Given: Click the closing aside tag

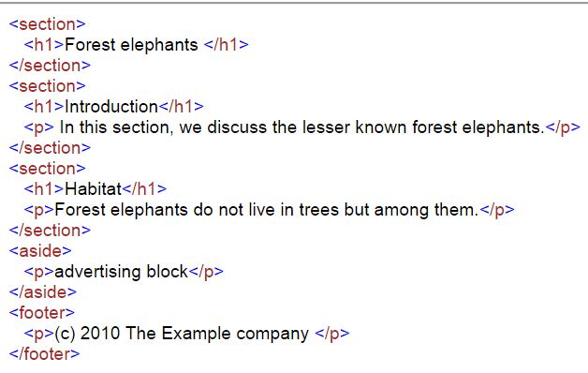Looking at the screenshot, I should (43, 292).
